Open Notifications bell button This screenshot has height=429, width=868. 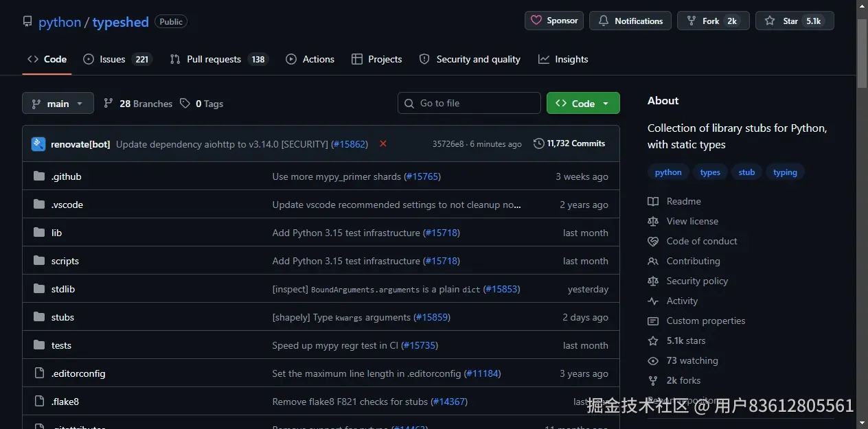click(630, 21)
